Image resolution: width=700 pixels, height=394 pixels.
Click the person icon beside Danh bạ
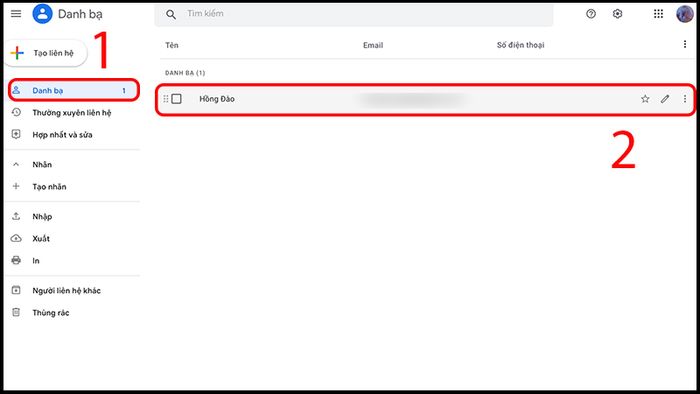tap(16, 90)
